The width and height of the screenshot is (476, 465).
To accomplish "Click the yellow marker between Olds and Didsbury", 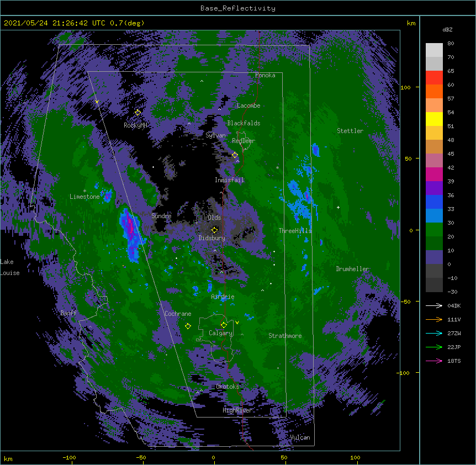I will 214,230.
